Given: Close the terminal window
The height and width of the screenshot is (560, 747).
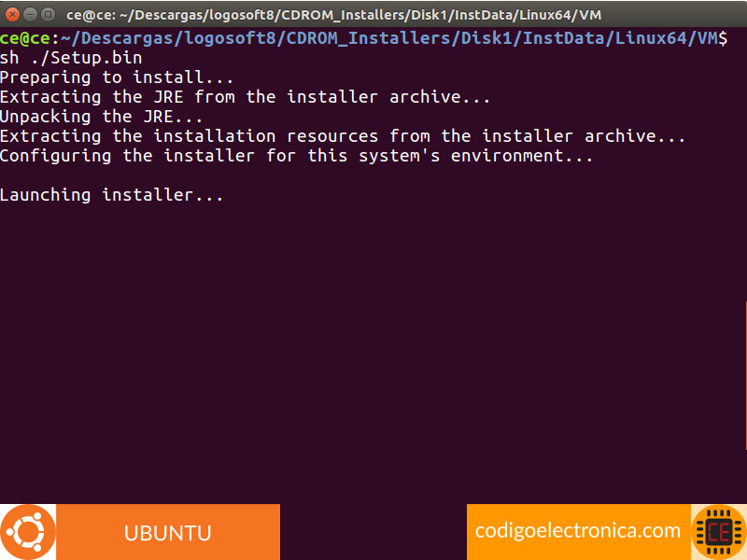Looking at the screenshot, I should point(10,15).
